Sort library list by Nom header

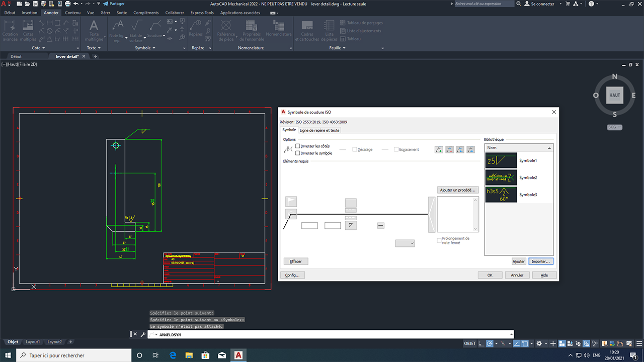click(519, 148)
